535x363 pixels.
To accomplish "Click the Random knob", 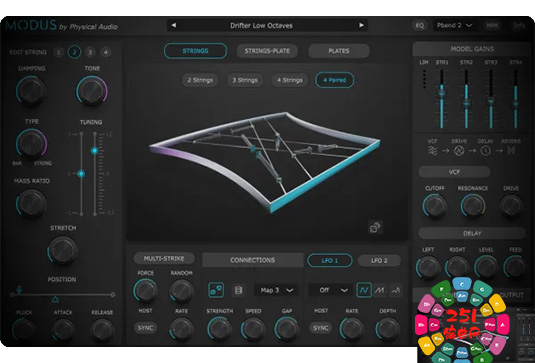I will pos(182,291).
